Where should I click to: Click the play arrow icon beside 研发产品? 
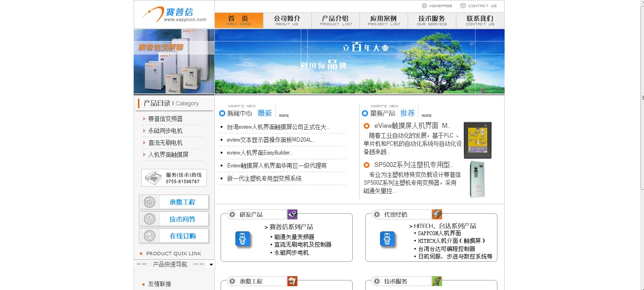pyautogui.click(x=232, y=215)
